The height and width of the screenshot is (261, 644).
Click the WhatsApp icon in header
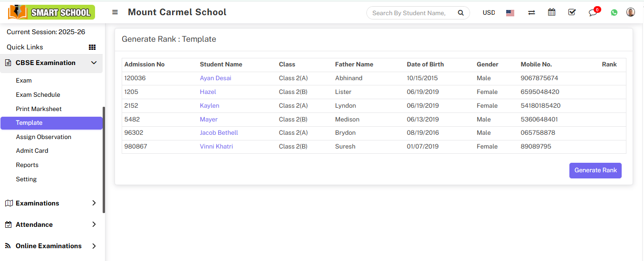click(x=614, y=13)
